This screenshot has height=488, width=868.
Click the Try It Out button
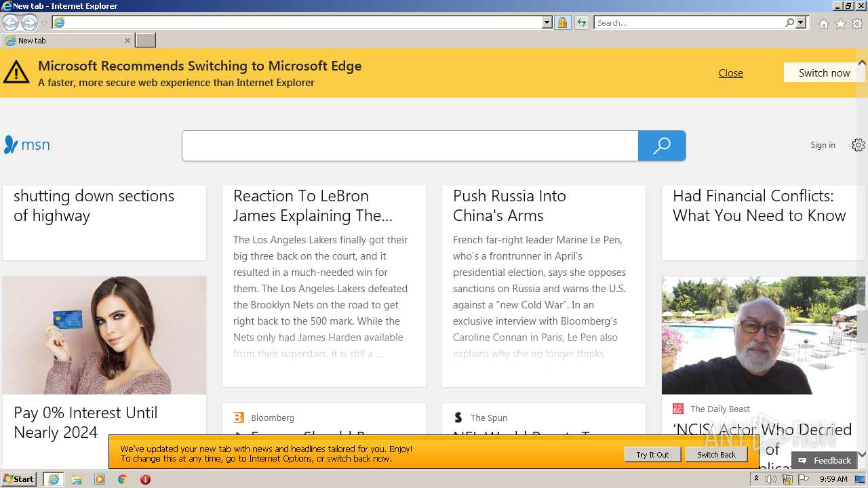(652, 455)
